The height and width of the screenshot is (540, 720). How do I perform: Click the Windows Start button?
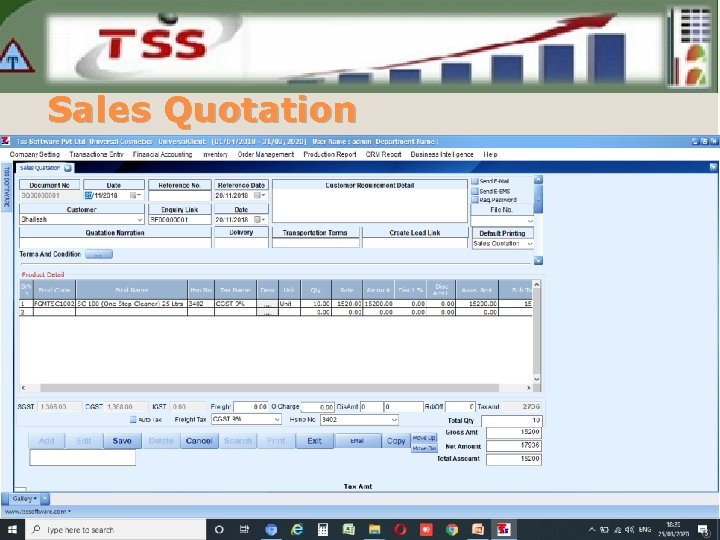point(12,530)
